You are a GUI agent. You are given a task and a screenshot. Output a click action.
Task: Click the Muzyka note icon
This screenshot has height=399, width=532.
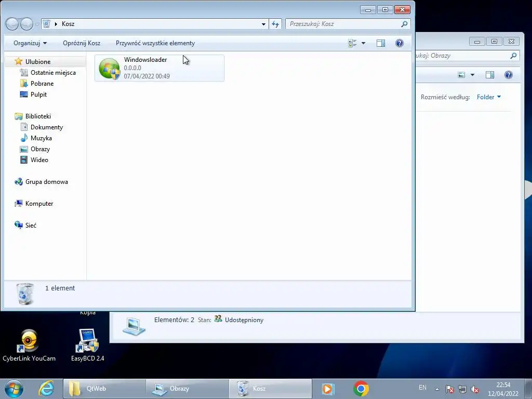click(x=24, y=138)
